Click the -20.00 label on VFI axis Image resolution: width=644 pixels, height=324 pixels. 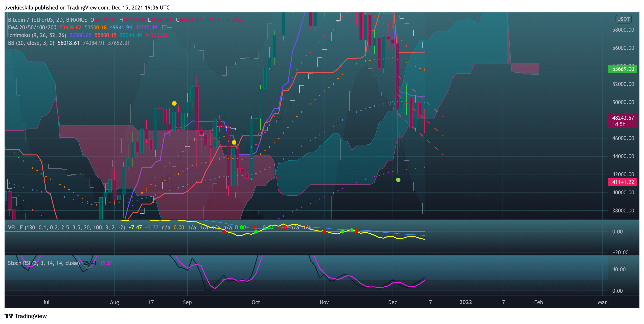(620, 253)
